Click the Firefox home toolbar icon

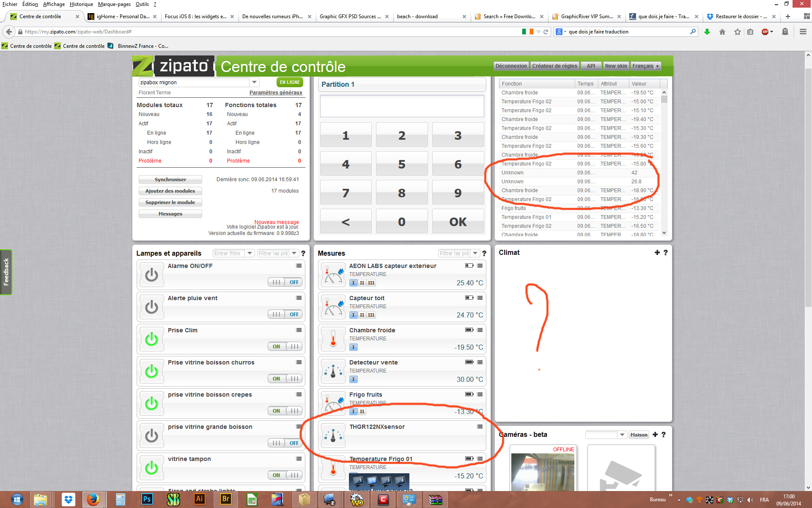(x=722, y=32)
